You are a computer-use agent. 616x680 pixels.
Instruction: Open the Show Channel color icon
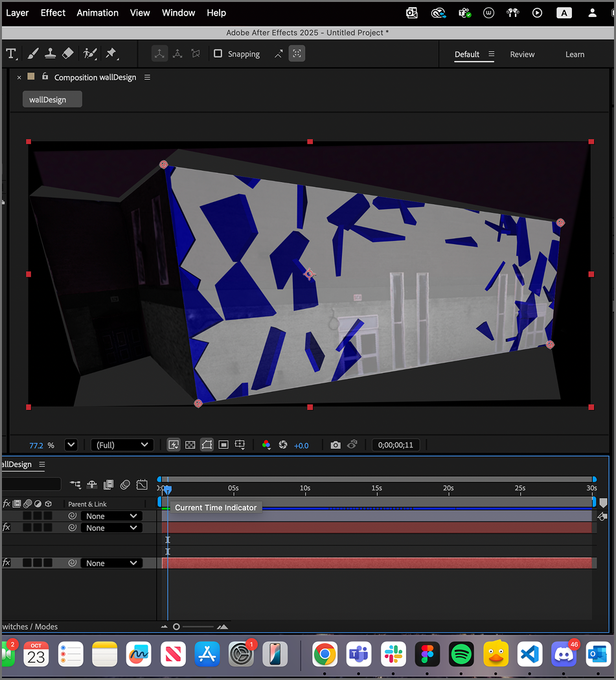coord(266,445)
